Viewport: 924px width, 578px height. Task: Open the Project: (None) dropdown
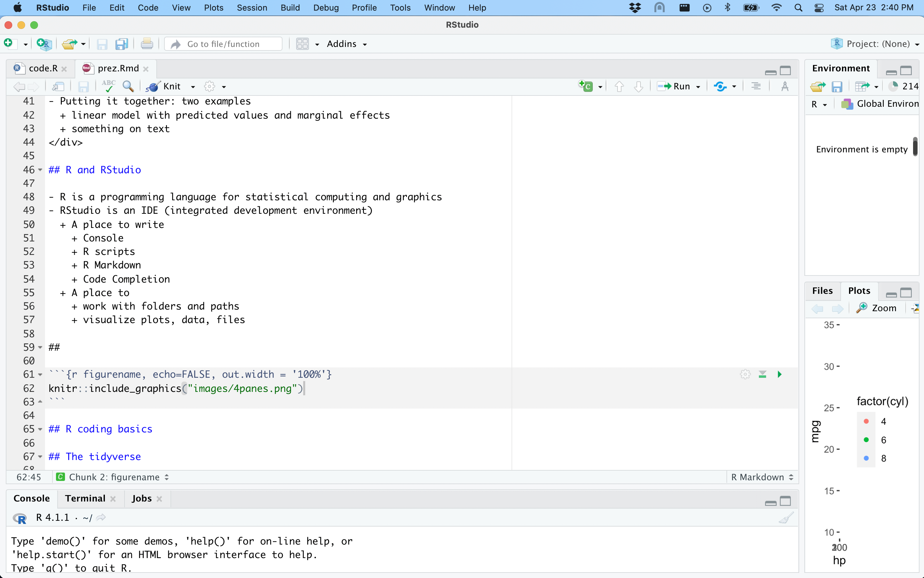875,44
